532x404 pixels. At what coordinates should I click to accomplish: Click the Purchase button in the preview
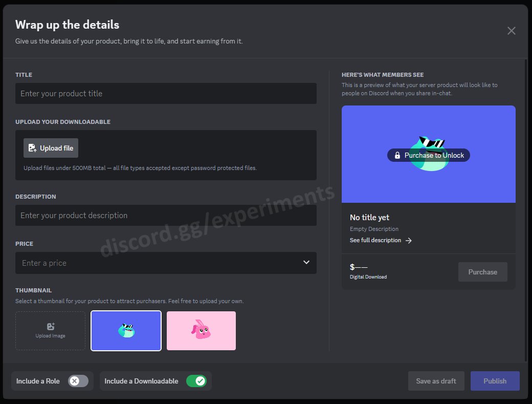point(482,272)
